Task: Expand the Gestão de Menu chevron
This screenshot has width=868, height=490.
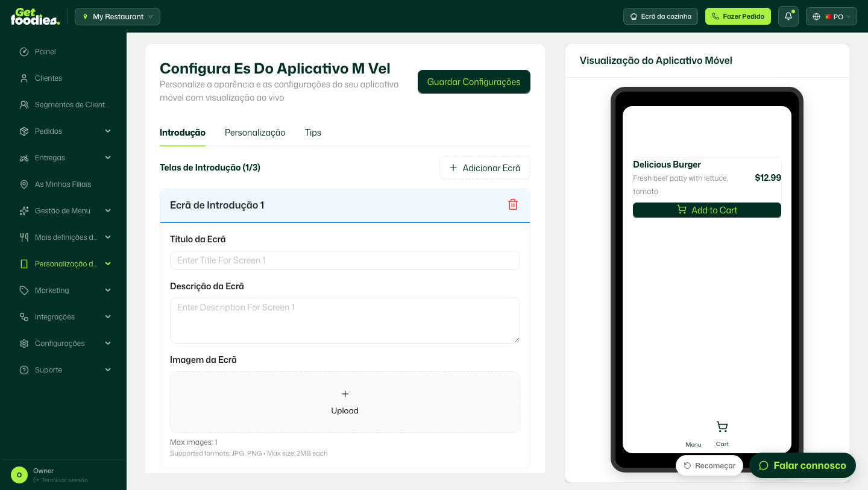Action: click(108, 211)
